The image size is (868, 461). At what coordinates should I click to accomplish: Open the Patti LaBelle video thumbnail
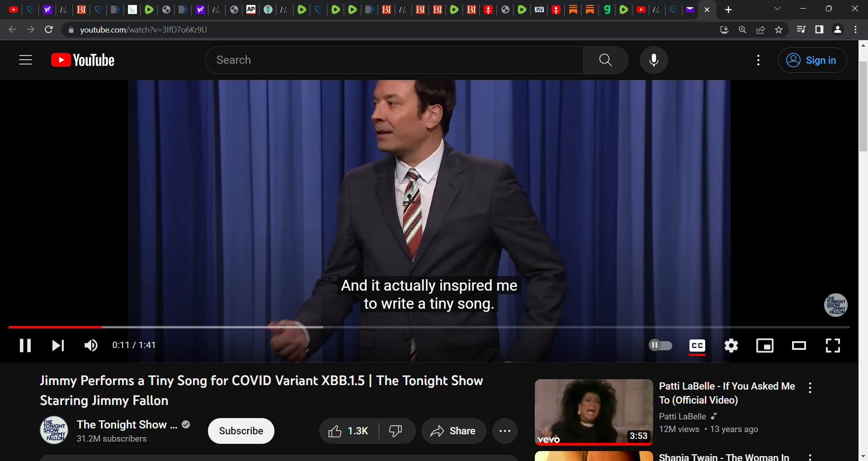click(x=594, y=412)
